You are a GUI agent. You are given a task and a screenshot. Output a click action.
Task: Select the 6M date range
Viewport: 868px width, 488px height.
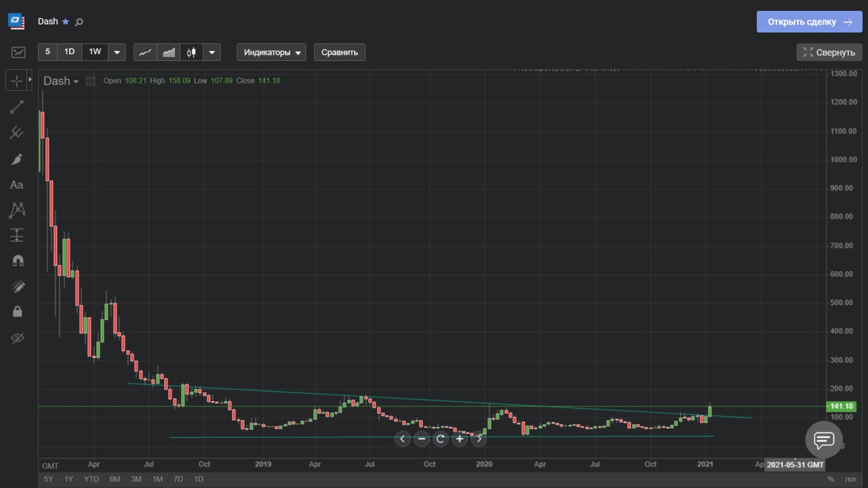115,479
